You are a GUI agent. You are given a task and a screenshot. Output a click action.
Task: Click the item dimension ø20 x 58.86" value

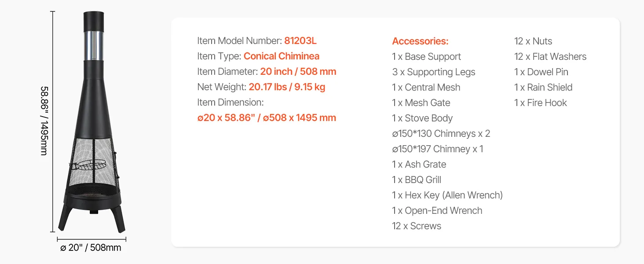[x=267, y=118]
